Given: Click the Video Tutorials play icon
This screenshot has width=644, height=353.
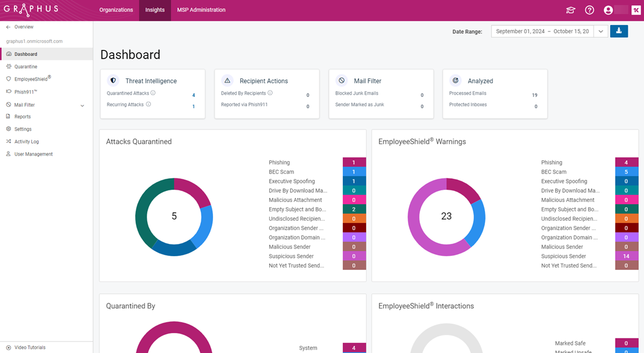Looking at the screenshot, I should click(9, 347).
